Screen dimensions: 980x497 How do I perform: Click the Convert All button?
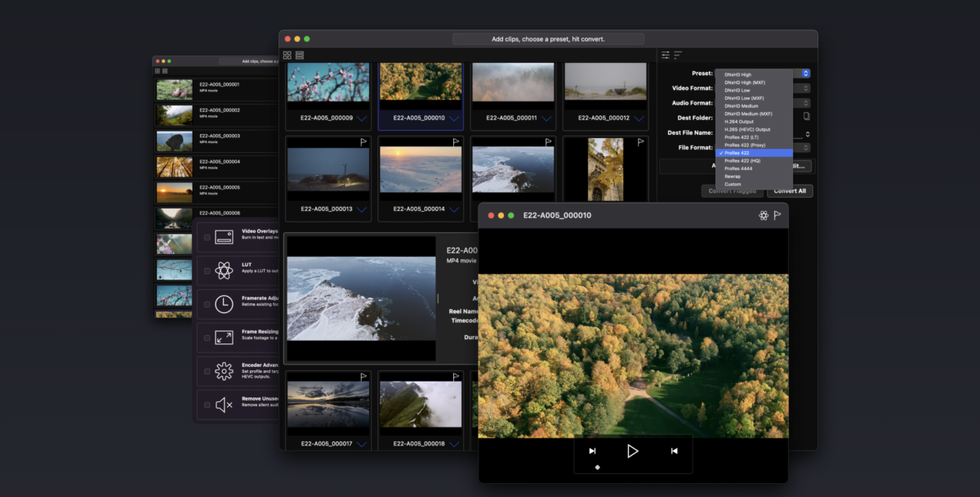(790, 191)
